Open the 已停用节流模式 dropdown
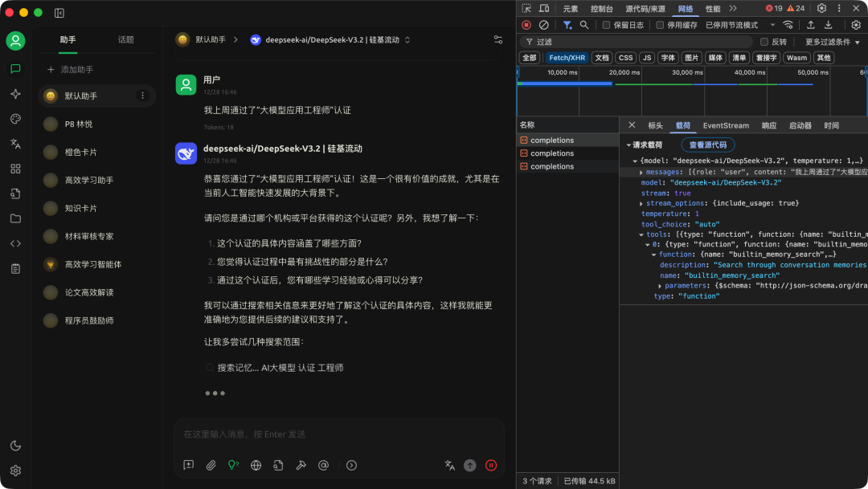This screenshot has width=868, height=489. [x=733, y=25]
